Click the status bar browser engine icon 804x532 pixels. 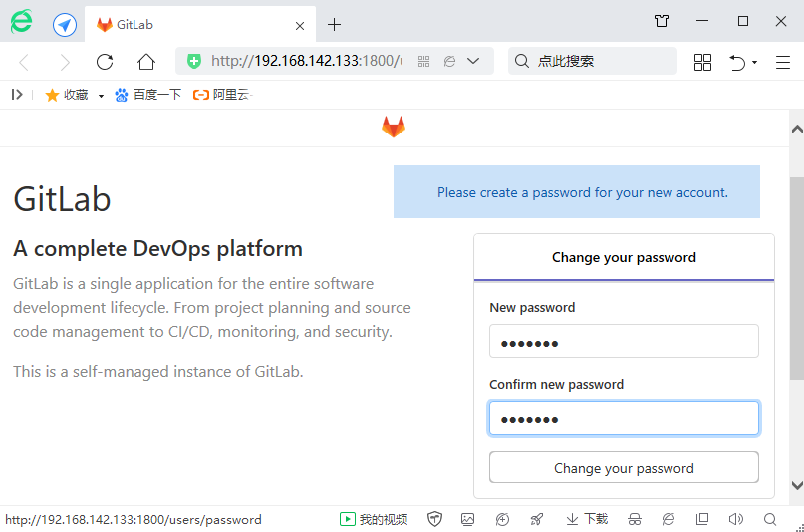(x=669, y=519)
